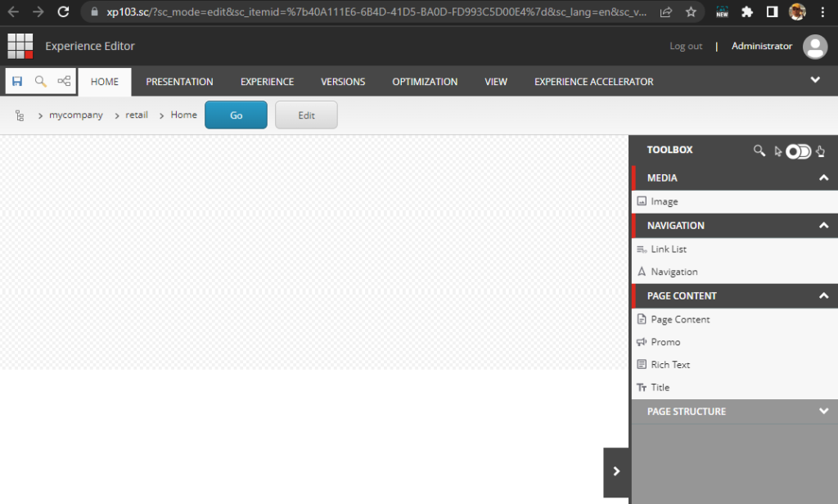Bookmark this page with star icon
The width and height of the screenshot is (838, 504).
[691, 11]
